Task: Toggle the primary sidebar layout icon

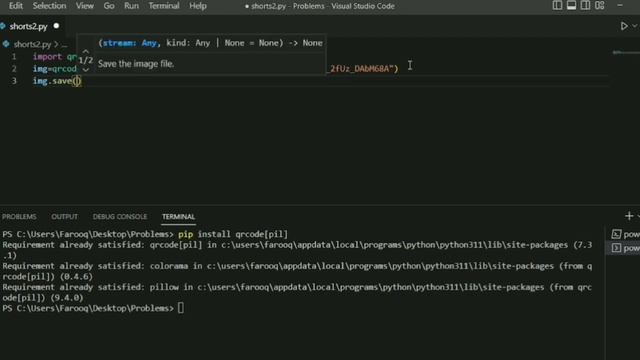Action: tap(557, 5)
